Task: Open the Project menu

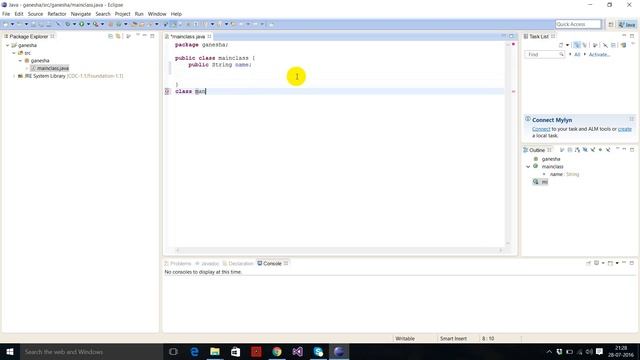Action: [122, 14]
